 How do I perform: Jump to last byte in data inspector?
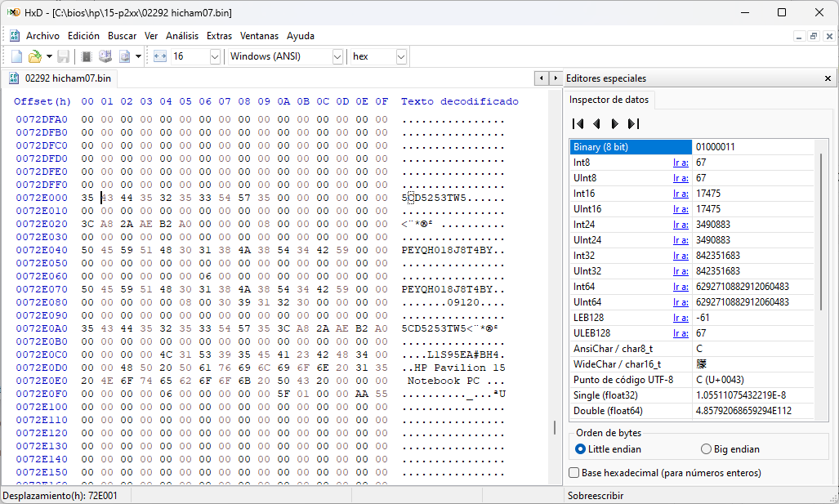click(x=633, y=124)
